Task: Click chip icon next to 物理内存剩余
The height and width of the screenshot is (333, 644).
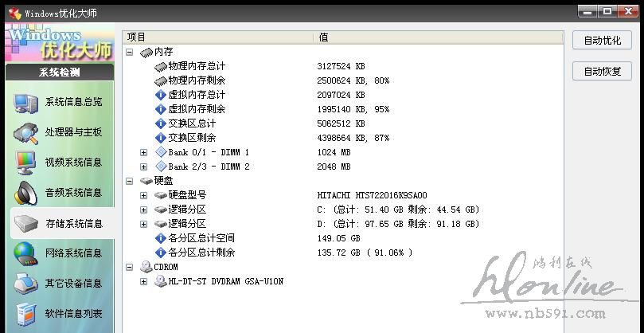Action: [x=161, y=81]
